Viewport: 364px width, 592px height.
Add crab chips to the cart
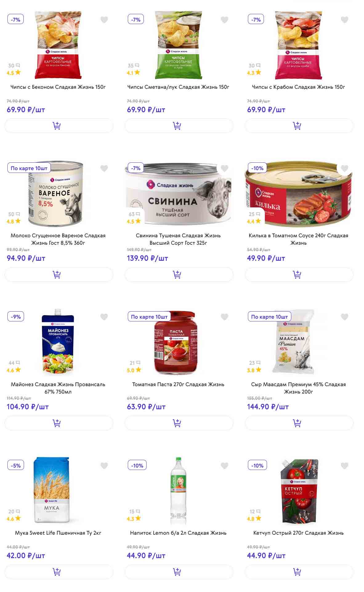coord(299,126)
